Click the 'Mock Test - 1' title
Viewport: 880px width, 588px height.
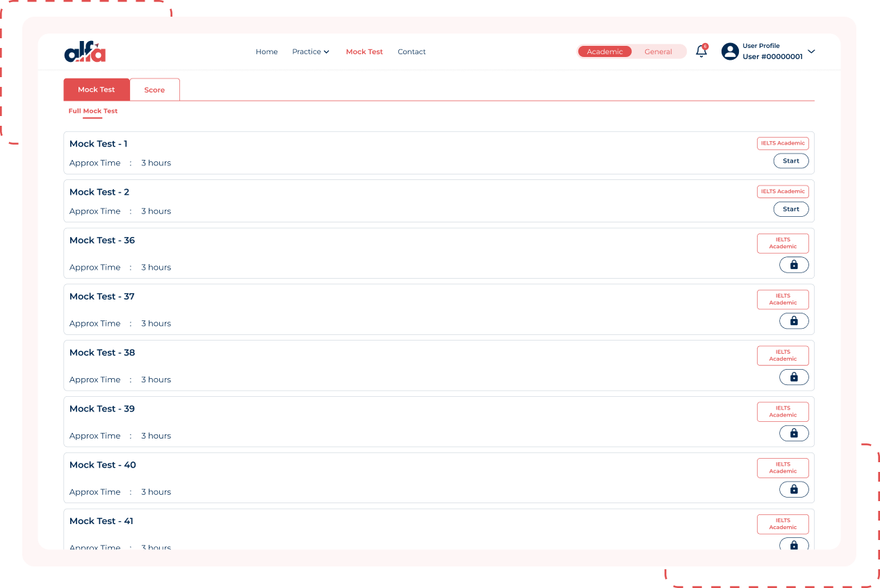[x=98, y=144]
